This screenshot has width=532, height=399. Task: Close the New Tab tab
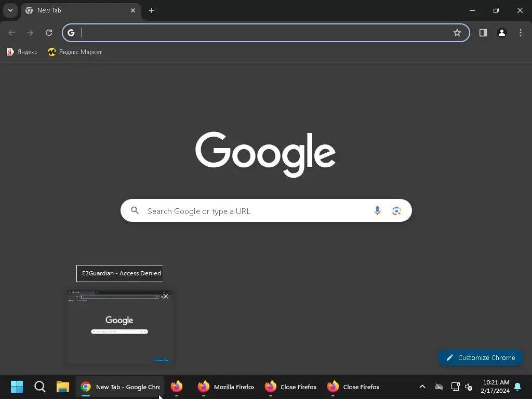coord(133,10)
